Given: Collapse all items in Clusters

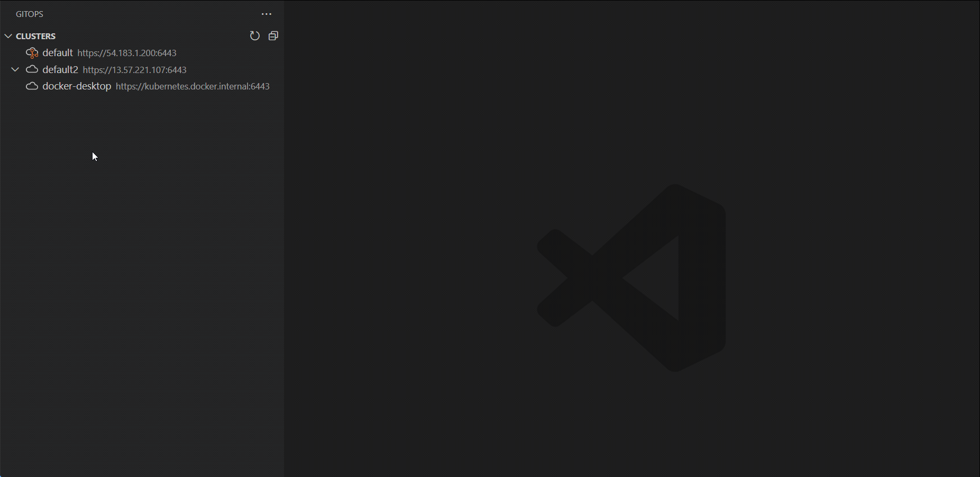Looking at the screenshot, I should tap(273, 36).
